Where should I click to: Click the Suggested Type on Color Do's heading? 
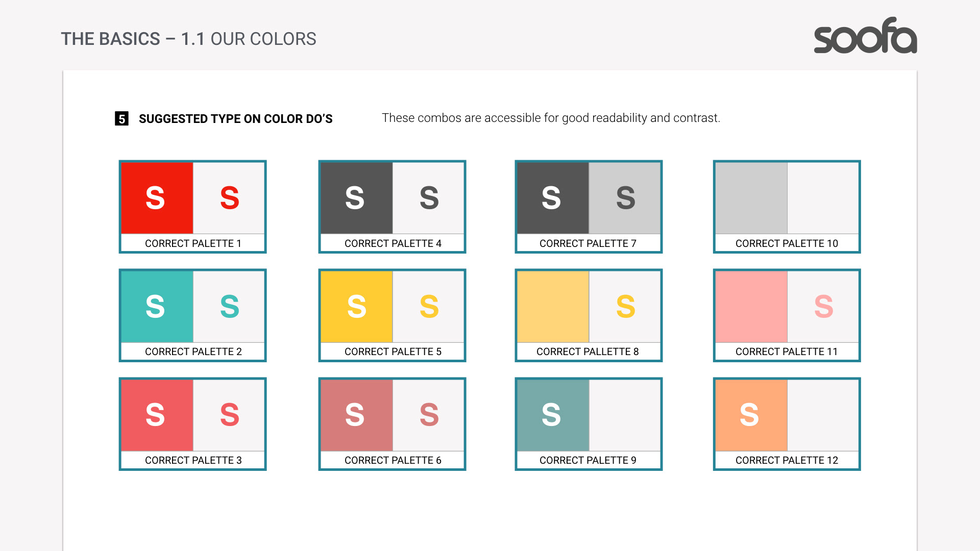pyautogui.click(x=235, y=119)
